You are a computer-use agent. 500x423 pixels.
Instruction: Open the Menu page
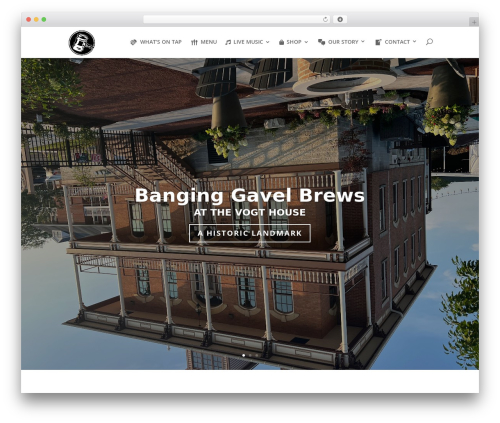209,42
